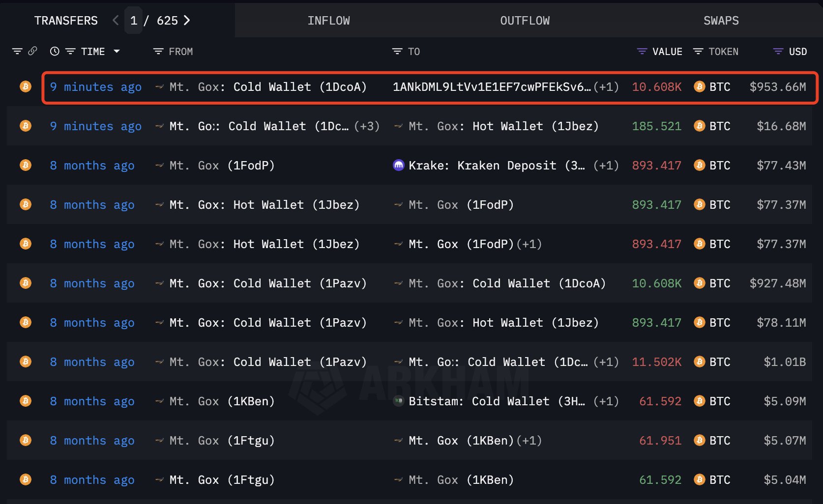
Task: Expand the TIME sort dropdown arrow
Action: 117,51
